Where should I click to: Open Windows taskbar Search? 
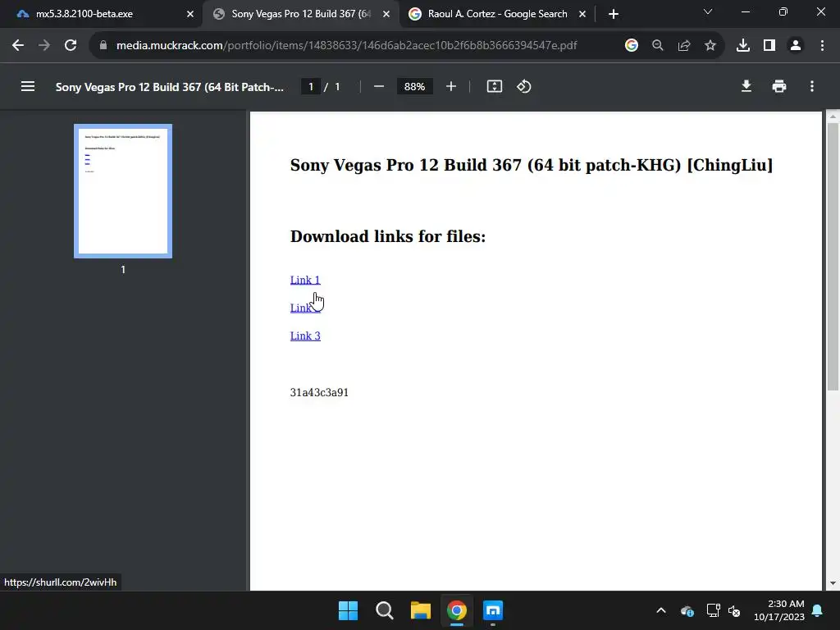pyautogui.click(x=384, y=610)
